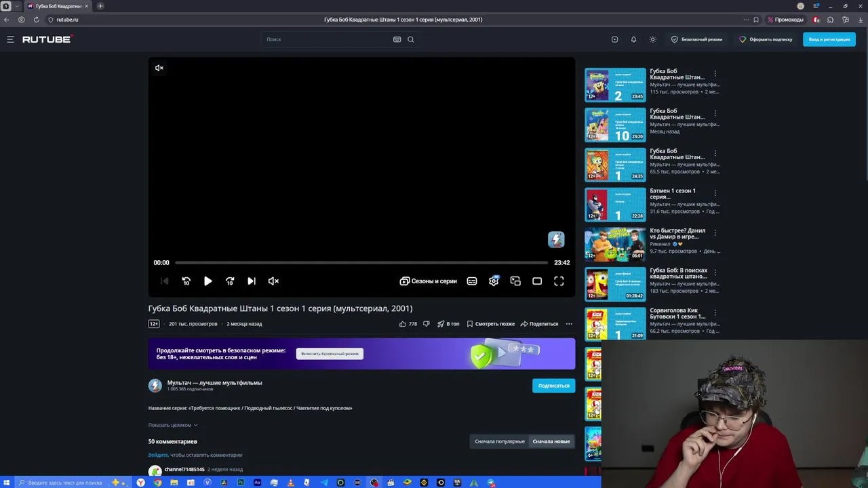Click the search magnifier icon
Screen dimensions: 868x488
(410, 39)
